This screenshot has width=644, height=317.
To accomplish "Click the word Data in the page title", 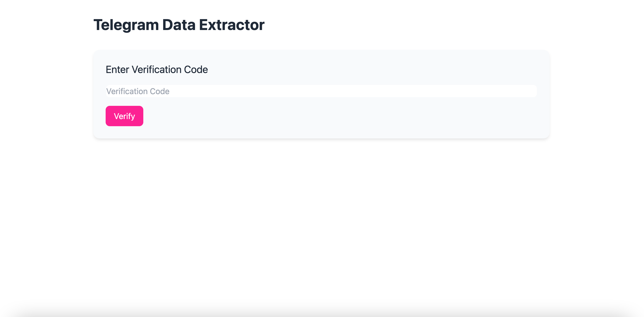I will 179,25.
